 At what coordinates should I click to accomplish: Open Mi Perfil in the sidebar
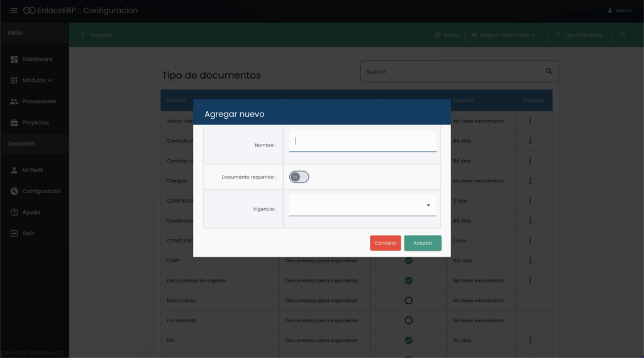click(x=32, y=171)
